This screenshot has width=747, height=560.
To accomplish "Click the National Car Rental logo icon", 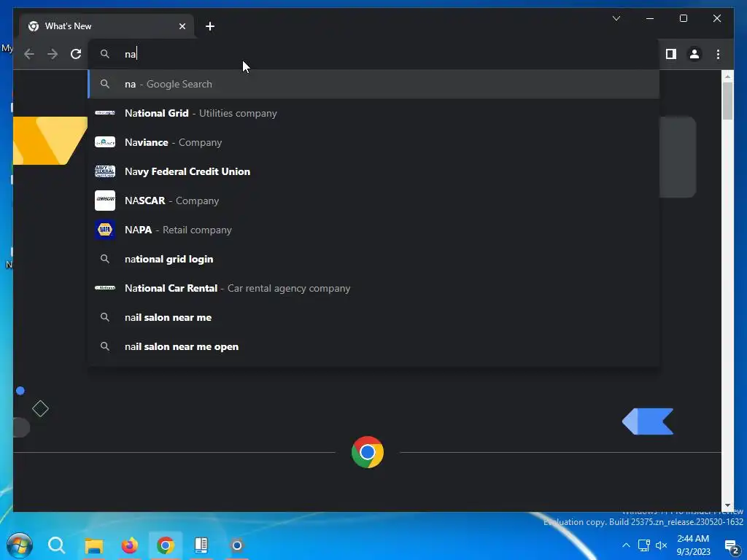I will pos(105,287).
